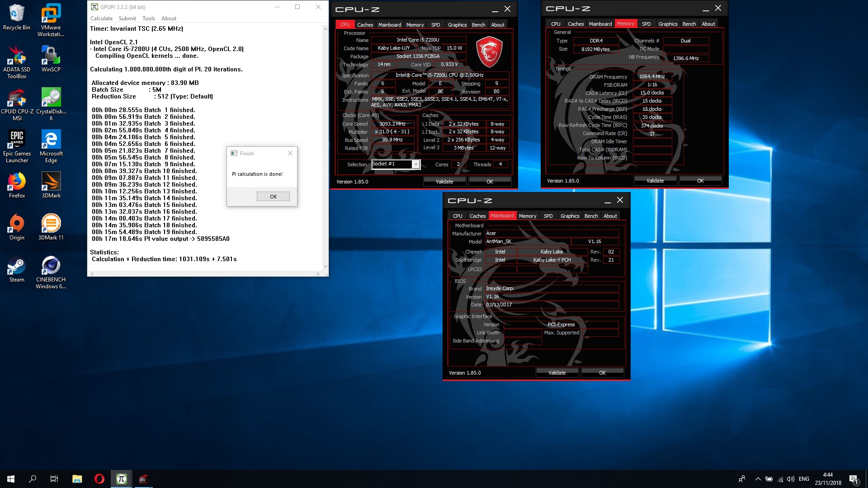Viewport: 868px width, 488px height.
Task: Select the Steam desktop icon
Action: click(17, 269)
